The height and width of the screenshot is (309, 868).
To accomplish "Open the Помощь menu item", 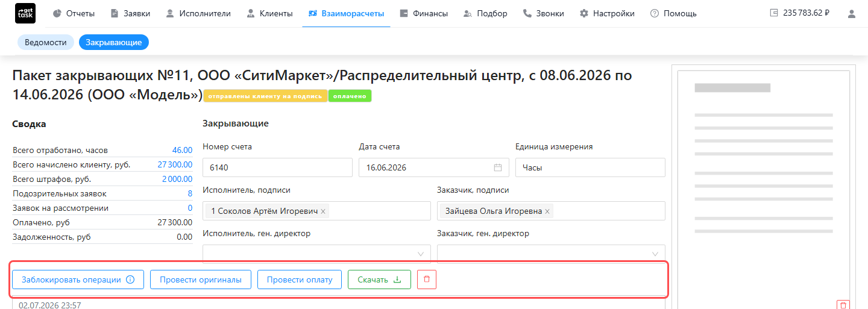I will [x=673, y=13].
